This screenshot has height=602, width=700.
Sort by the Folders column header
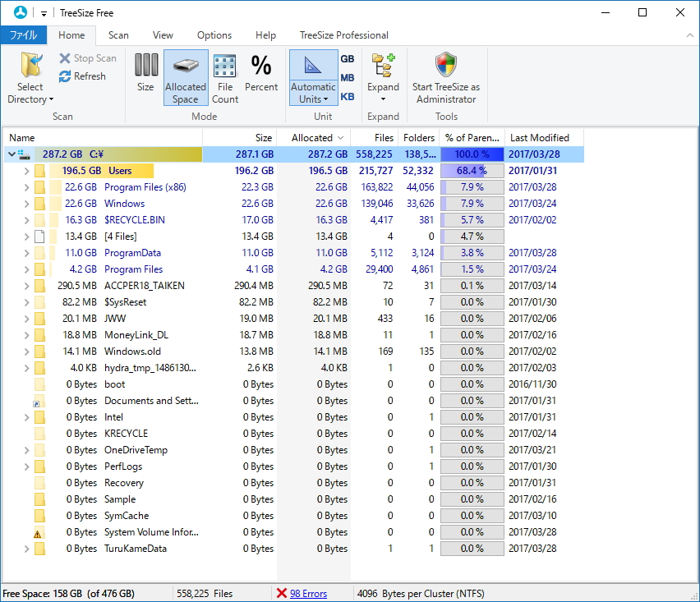tap(418, 138)
